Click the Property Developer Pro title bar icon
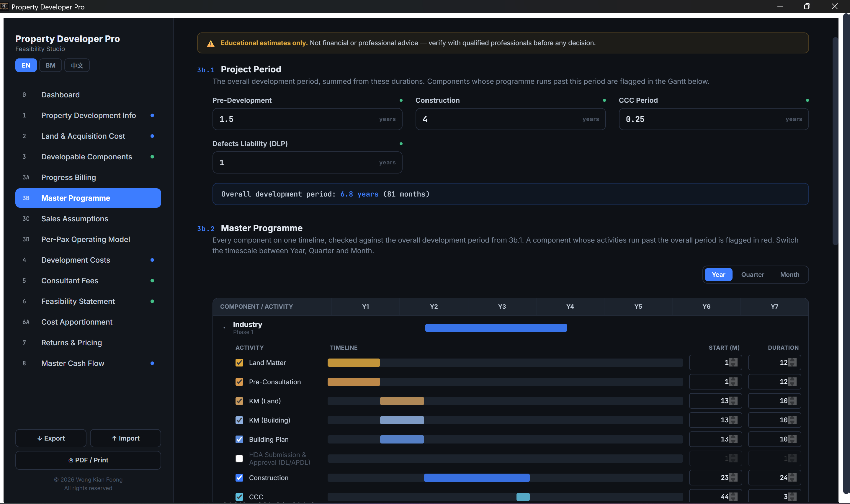 4,6
